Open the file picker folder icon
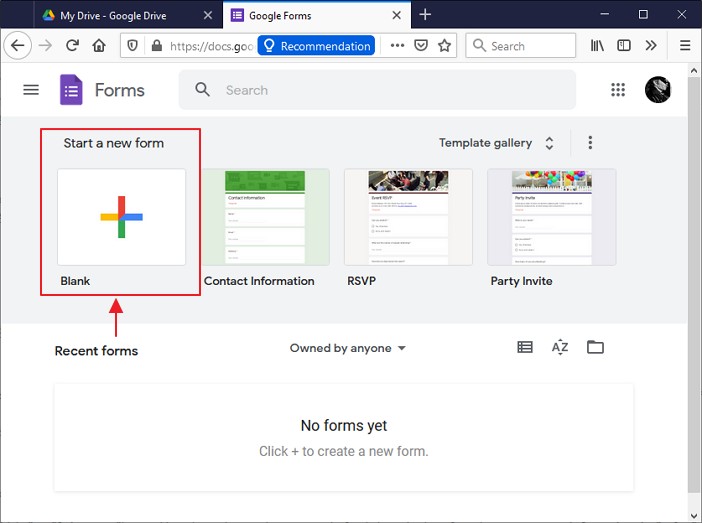This screenshot has width=702, height=523. [595, 347]
